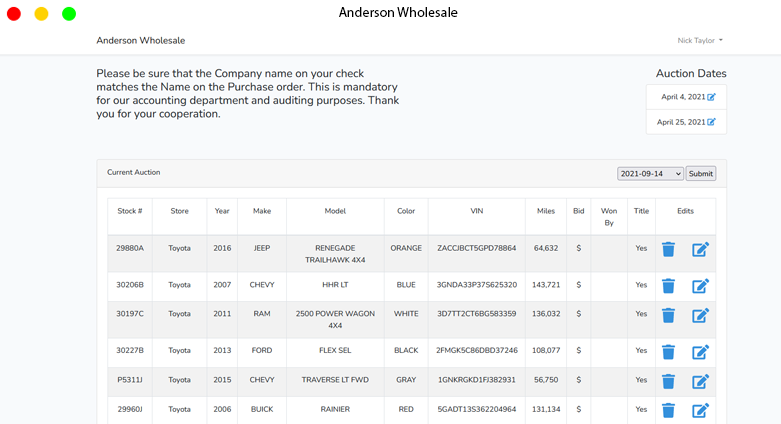Click the green maximize window button

(69, 14)
